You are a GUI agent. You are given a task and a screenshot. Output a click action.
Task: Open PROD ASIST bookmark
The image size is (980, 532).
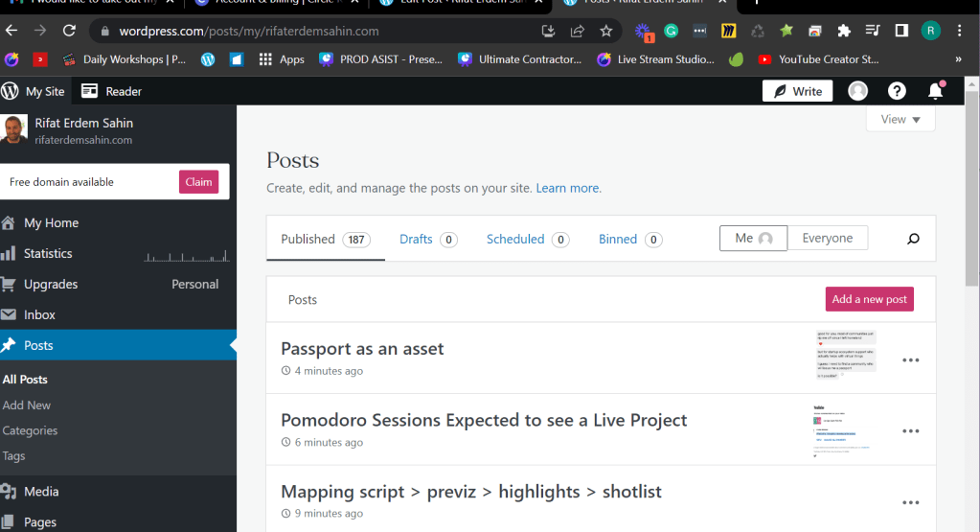380,59
